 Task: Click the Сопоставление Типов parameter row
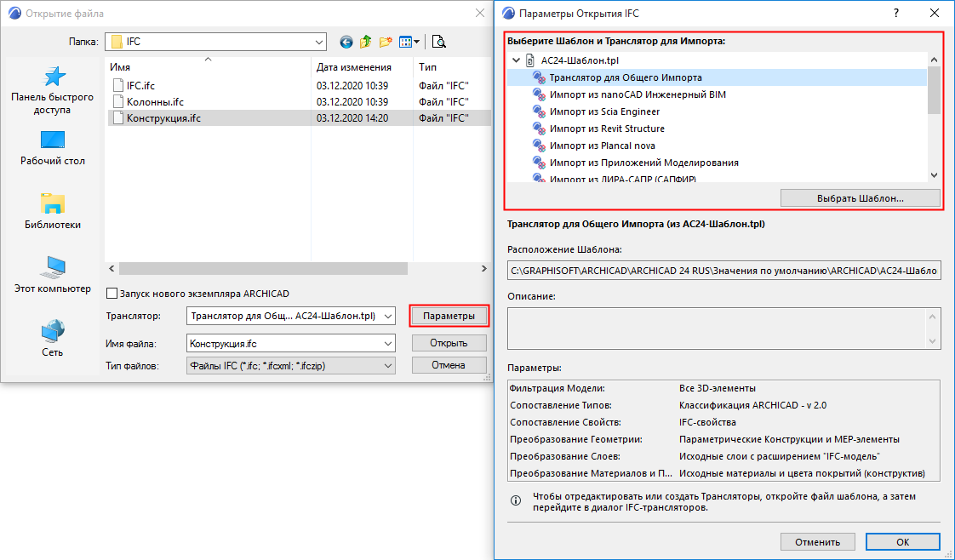pyautogui.click(x=723, y=405)
